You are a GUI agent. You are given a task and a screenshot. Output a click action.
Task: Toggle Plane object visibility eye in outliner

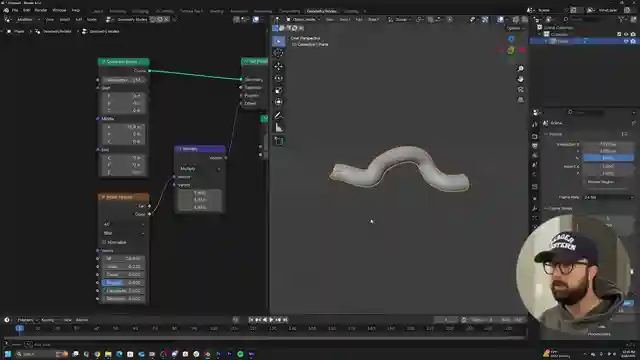(x=626, y=41)
